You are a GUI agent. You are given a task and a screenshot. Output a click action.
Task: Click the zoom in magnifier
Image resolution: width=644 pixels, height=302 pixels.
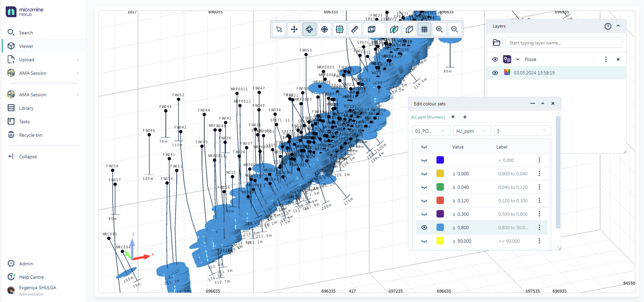439,29
